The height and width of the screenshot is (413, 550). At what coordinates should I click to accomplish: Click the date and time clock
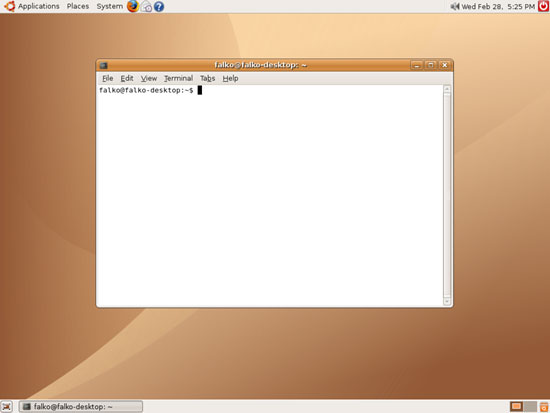498,7
